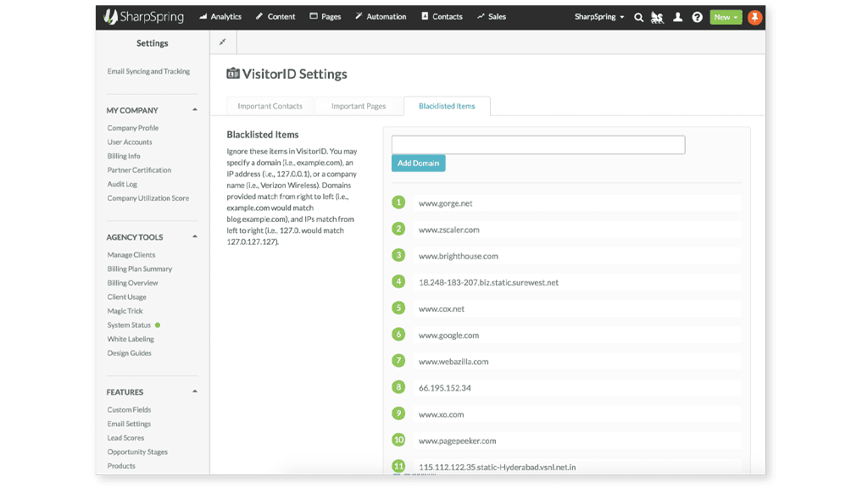
Task: Select the 115.112.122.35 Hyderabad vsnl entry
Action: click(576, 467)
